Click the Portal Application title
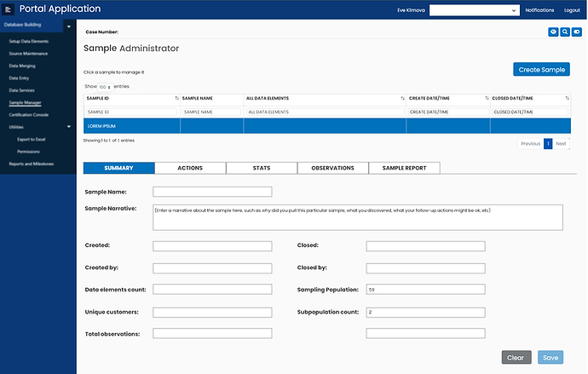Screen dimensions: 588x374 coord(60,9)
